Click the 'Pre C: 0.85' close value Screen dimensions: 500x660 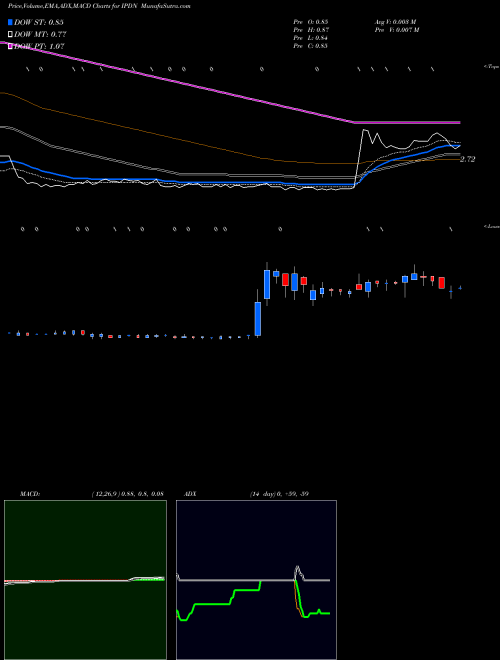[x=311, y=46]
